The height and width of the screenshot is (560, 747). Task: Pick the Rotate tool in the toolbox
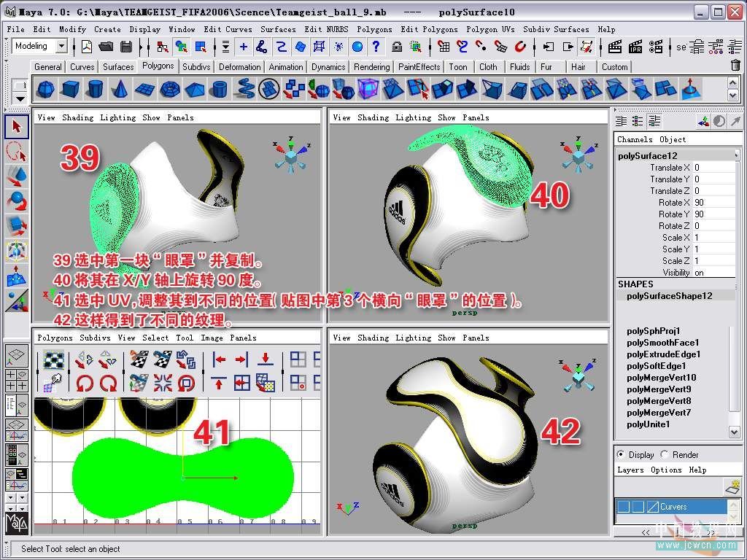(x=17, y=200)
